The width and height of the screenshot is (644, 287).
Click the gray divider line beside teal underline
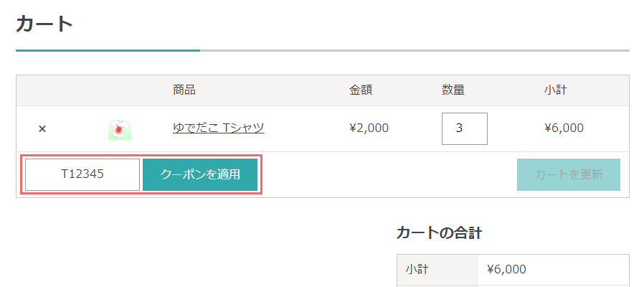415,50
